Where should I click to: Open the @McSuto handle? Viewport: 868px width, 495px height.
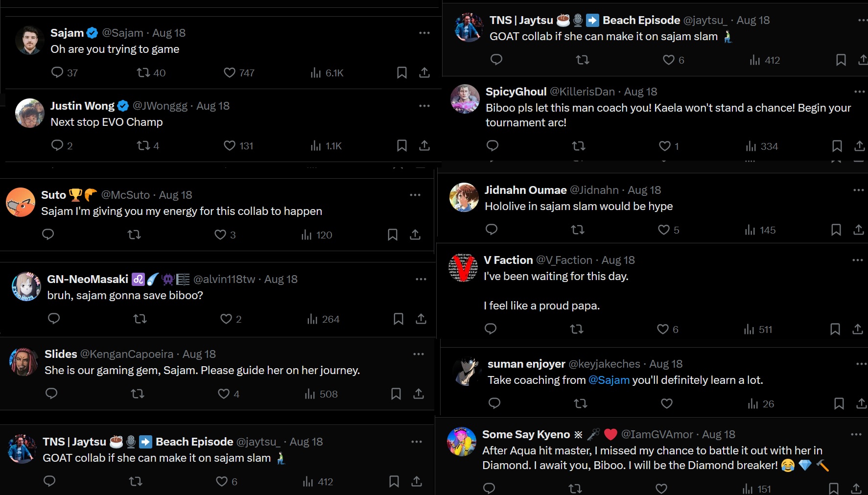[x=125, y=195]
